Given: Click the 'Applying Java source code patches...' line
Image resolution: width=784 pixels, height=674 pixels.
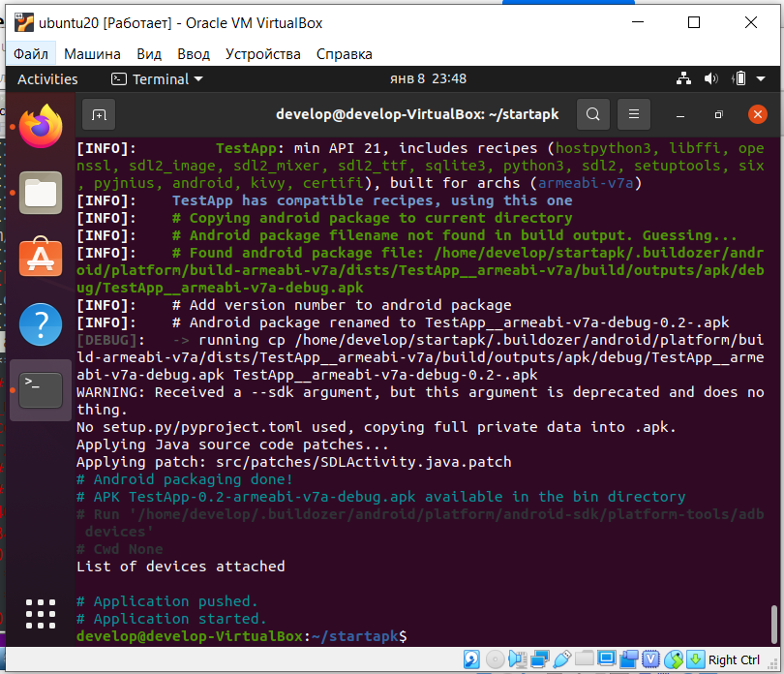Looking at the screenshot, I should [232, 444].
